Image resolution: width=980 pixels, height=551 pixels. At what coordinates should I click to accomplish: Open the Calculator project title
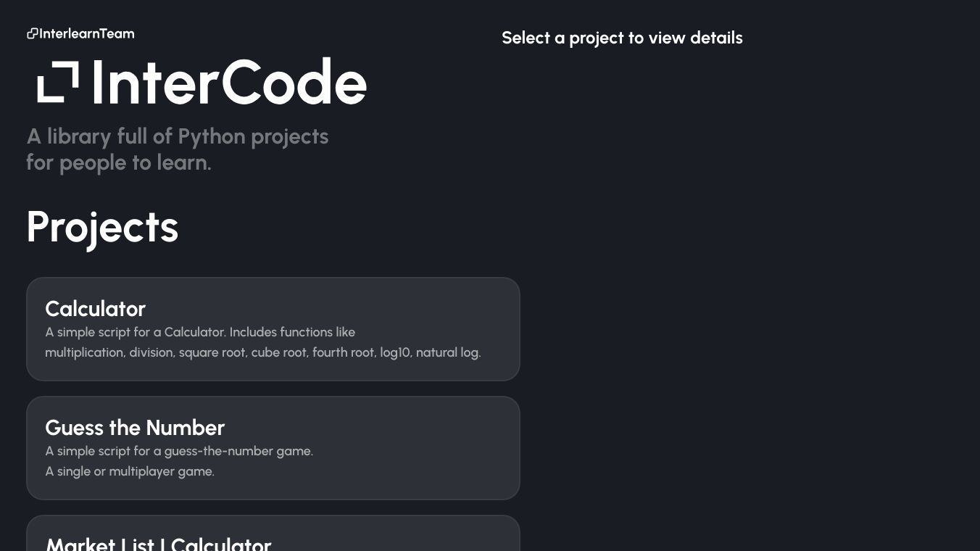point(95,309)
